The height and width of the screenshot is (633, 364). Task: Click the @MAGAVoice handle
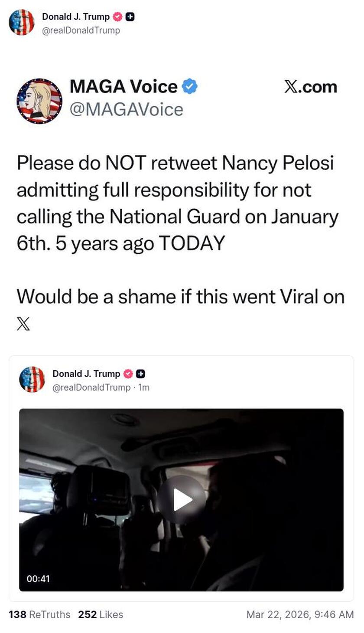(126, 109)
